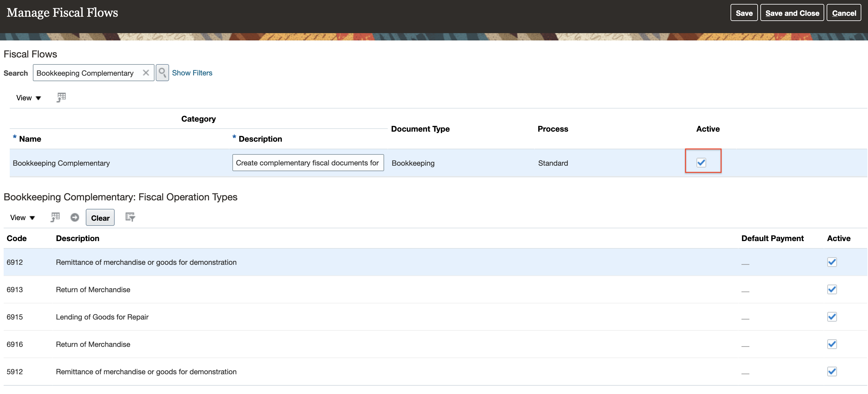The image size is (868, 394).
Task: Click the search magnifier icon
Action: click(162, 73)
